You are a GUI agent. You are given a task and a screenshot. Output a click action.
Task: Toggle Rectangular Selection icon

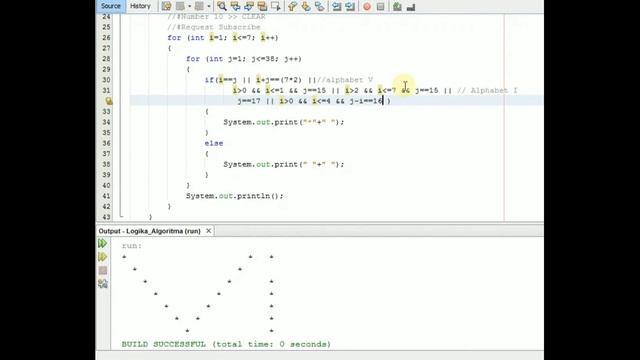click(276, 6)
